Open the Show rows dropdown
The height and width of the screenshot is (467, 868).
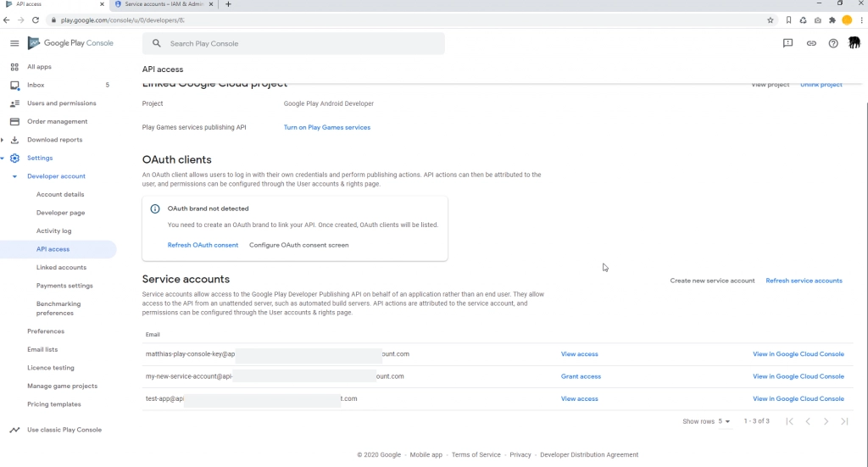tap(724, 421)
